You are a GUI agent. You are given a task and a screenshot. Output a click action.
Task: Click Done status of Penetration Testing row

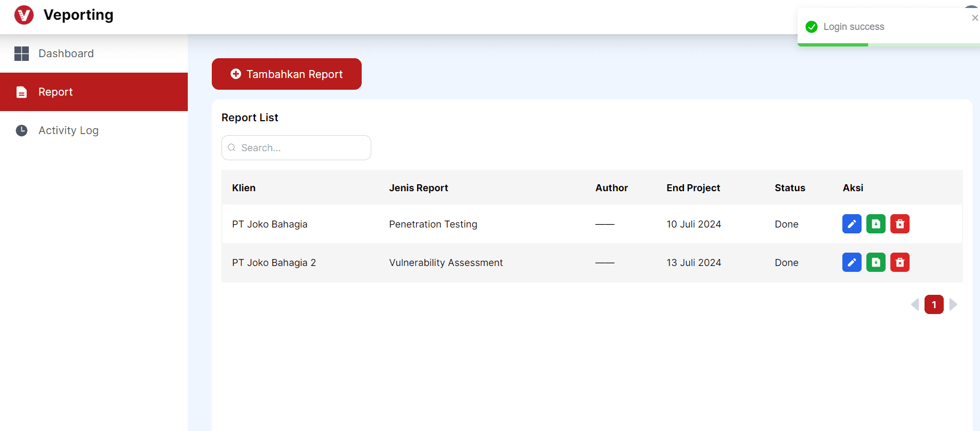tap(787, 224)
